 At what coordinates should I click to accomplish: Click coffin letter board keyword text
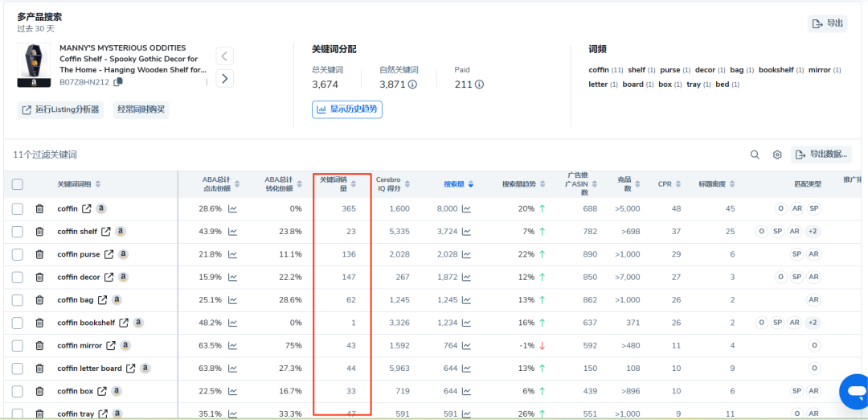90,369
